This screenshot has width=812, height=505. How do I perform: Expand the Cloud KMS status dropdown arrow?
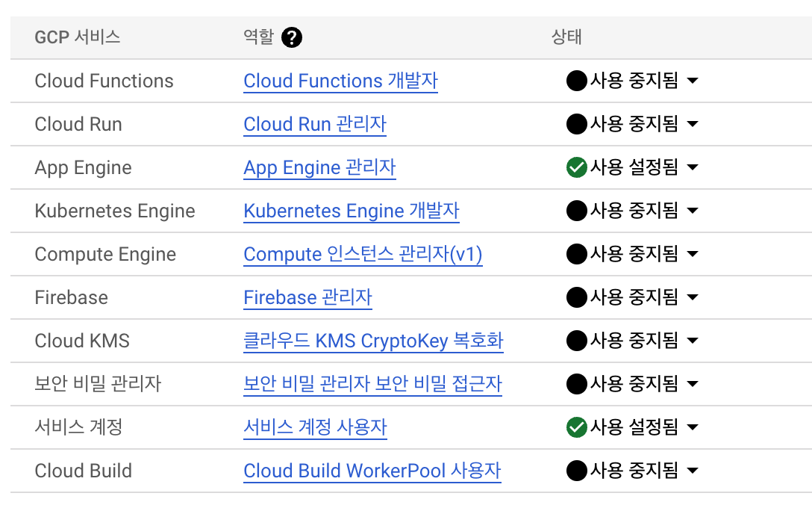tap(693, 340)
